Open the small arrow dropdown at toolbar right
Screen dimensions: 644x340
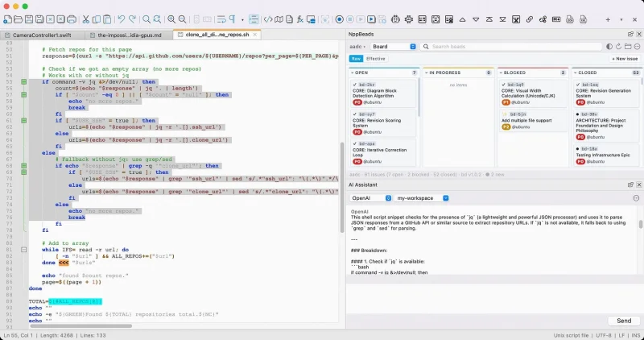[621, 19]
